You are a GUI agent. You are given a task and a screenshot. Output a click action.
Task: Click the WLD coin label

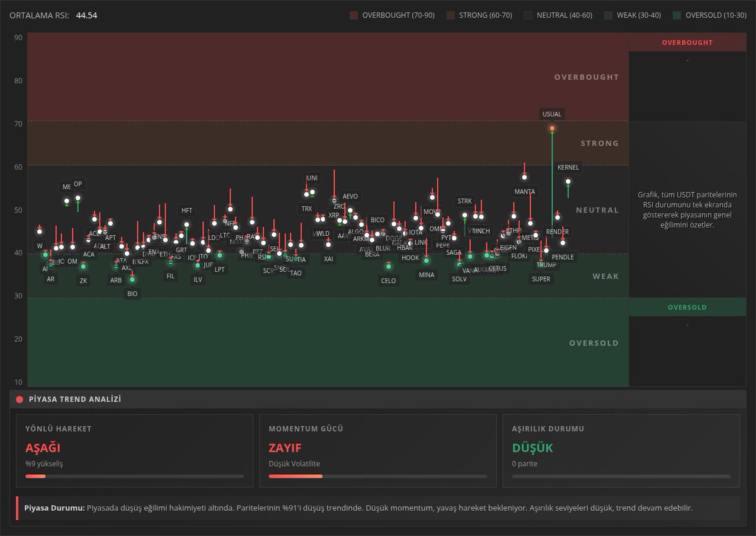click(x=323, y=233)
